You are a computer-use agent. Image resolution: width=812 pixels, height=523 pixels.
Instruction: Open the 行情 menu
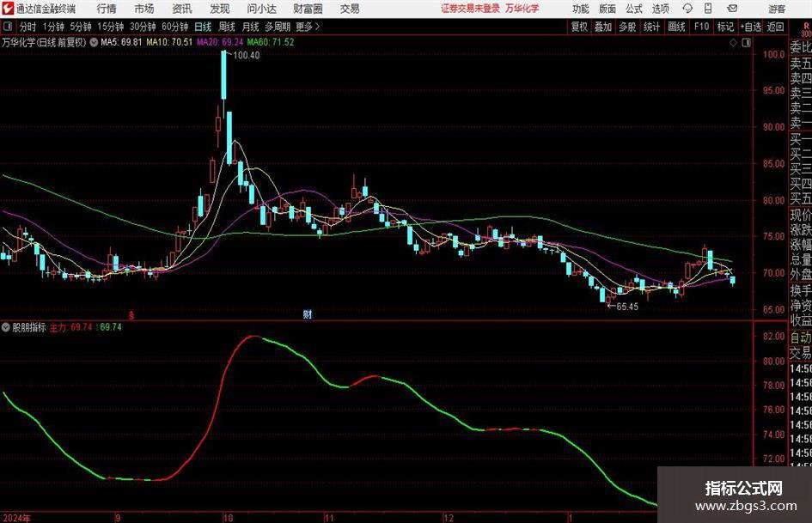coord(107,9)
